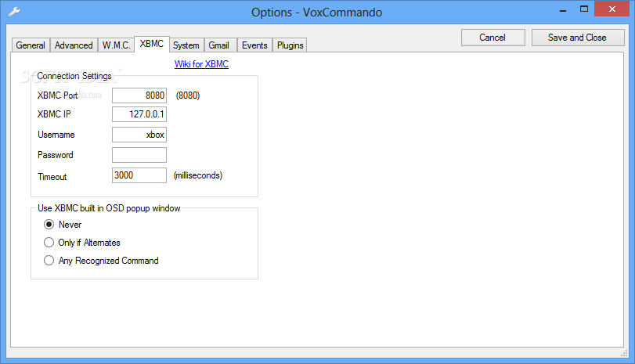Viewport: 635px width, 364px height.
Task: Close the Options window
Action: (612, 9)
